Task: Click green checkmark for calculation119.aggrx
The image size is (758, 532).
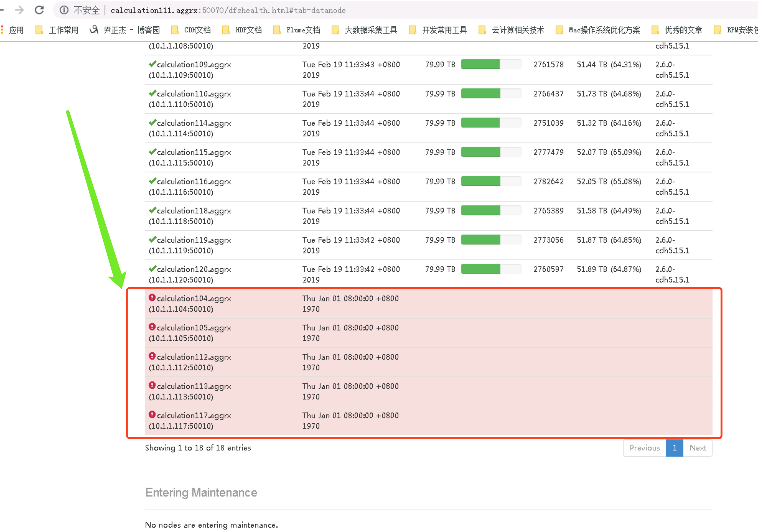Action: coord(152,239)
